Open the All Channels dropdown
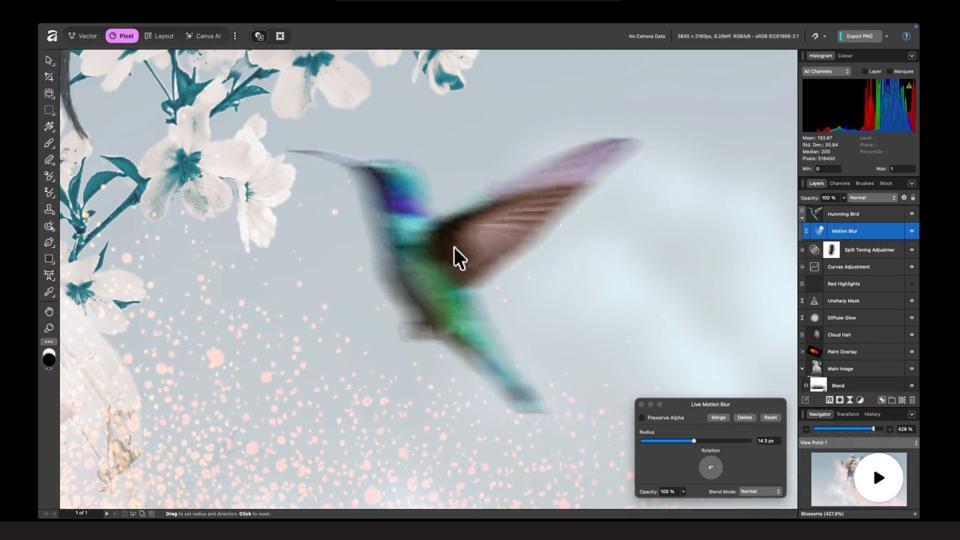This screenshot has height=540, width=960. [x=827, y=72]
